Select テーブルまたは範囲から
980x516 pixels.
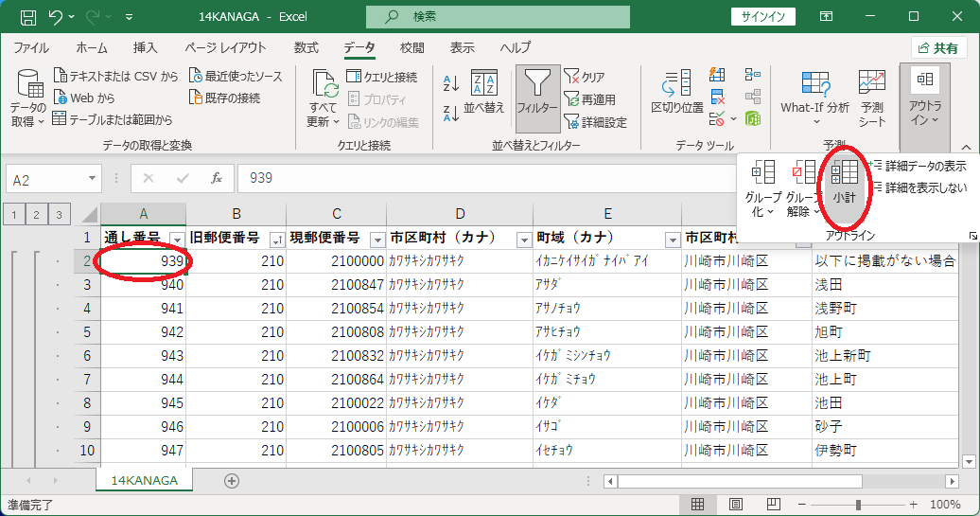[x=113, y=119]
